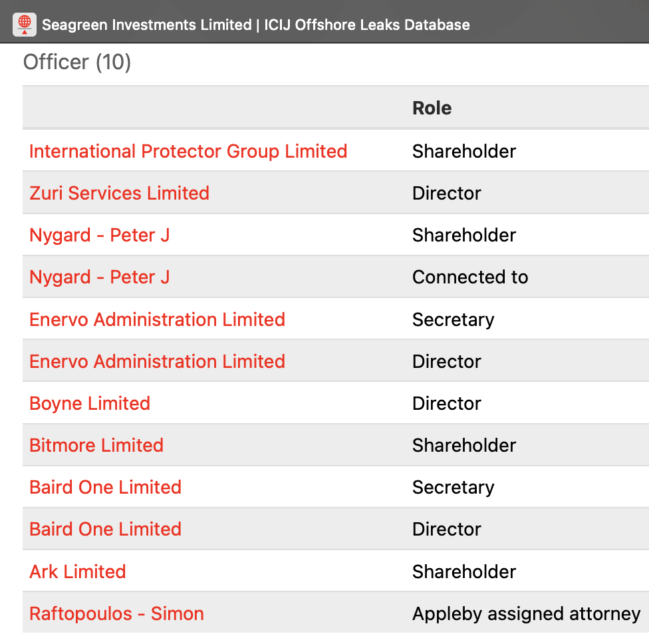This screenshot has height=644, width=649.
Task: Click Director role cell beside Zuri Services
Action: tap(447, 193)
